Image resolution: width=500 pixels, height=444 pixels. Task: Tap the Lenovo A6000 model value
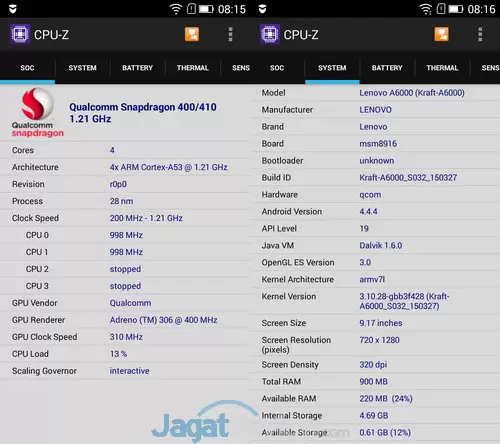pos(412,93)
